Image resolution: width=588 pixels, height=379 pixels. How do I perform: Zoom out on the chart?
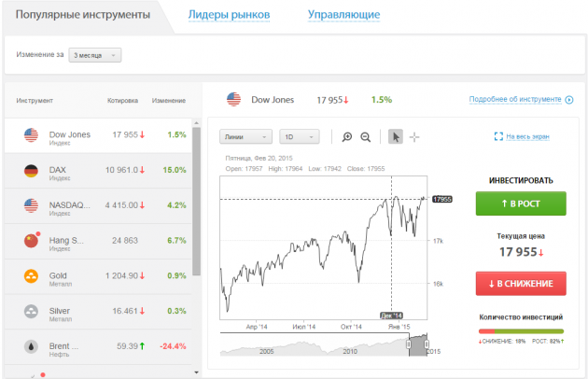[x=366, y=137]
